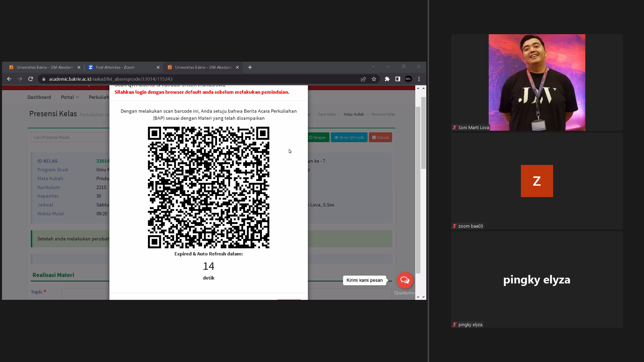
Task: Click the Presensi Kelas page title
Action: point(53,114)
